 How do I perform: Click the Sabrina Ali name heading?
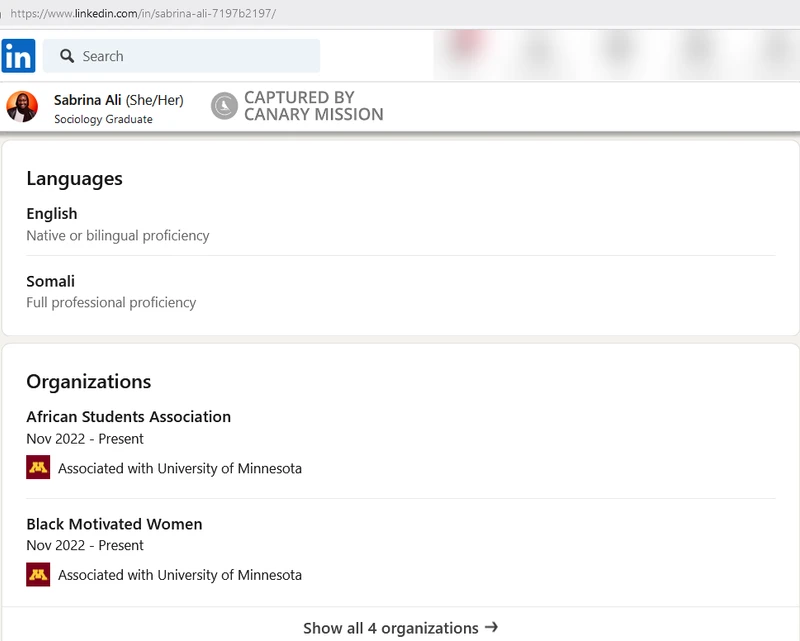pyautogui.click(x=87, y=100)
